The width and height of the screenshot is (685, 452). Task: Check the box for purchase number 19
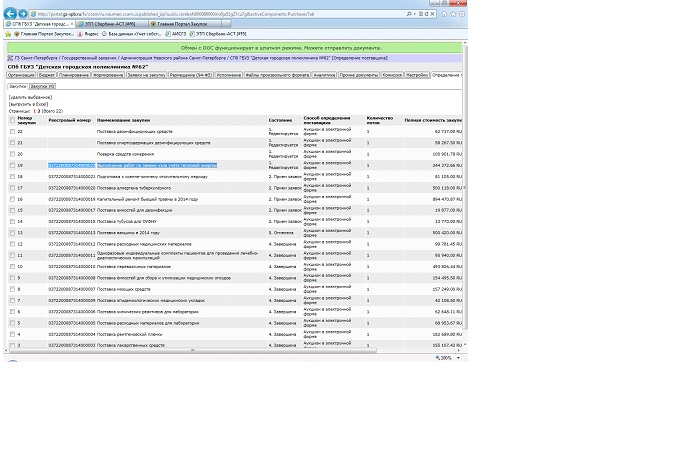(12, 166)
